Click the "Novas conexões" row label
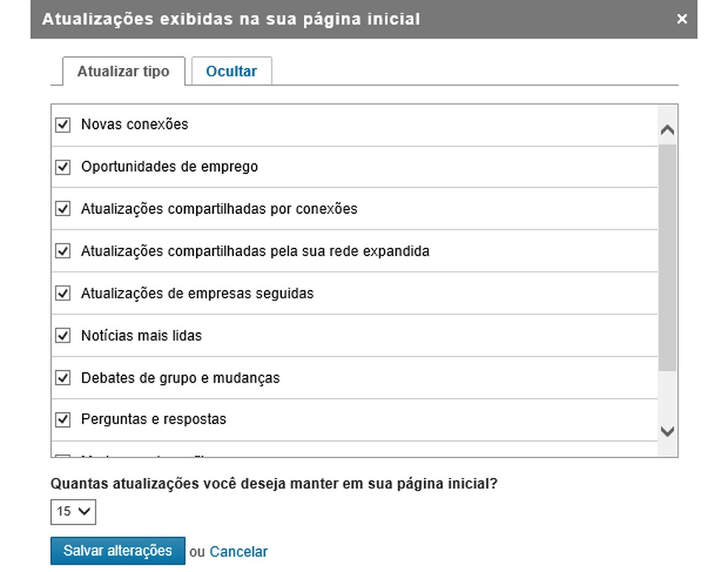Viewport: 728px width, 572px height. (135, 124)
